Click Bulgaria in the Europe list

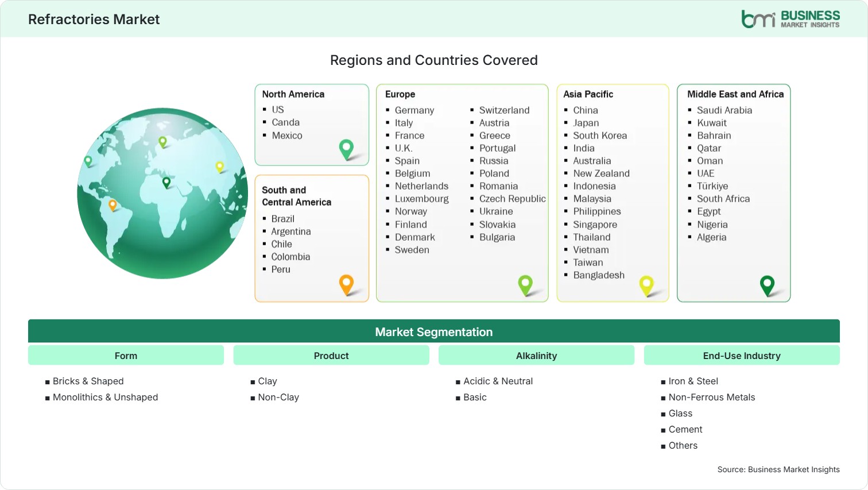(x=497, y=237)
